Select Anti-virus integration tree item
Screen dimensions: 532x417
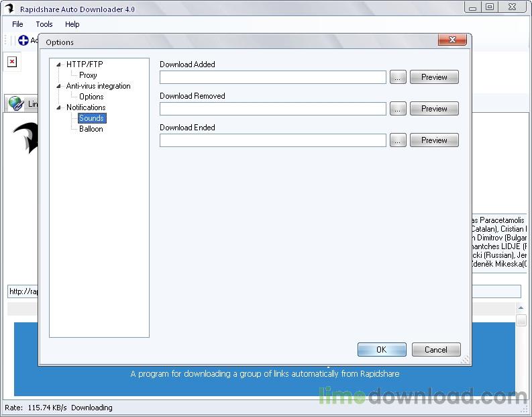99,86
